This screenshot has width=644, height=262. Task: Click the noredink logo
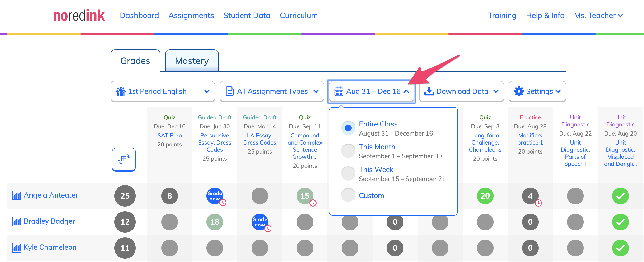pyautogui.click(x=79, y=15)
